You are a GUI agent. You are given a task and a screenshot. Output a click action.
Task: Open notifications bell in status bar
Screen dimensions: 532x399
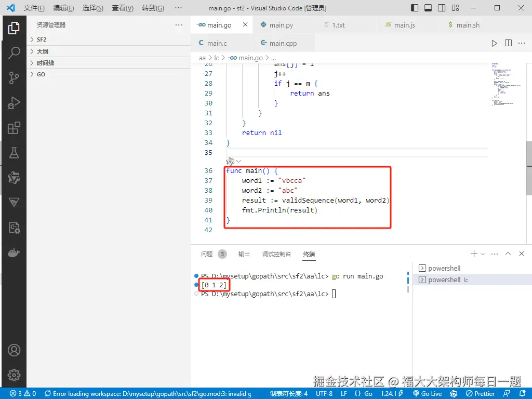point(523,394)
